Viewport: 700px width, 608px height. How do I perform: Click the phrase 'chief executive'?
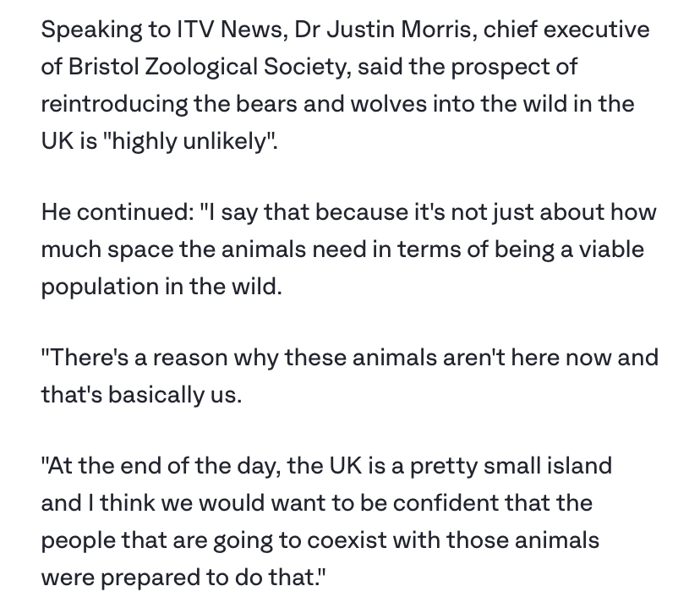coord(566,30)
